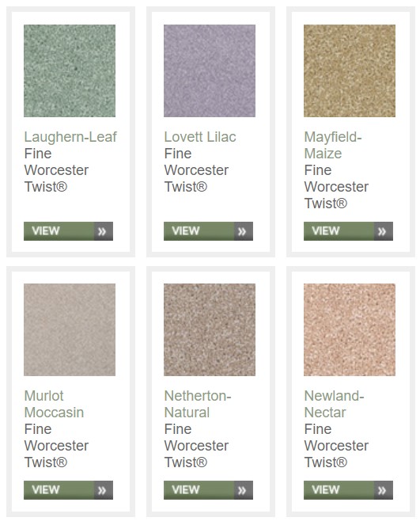Click the double-arrow icon on Murlot Moccasin's View button
This screenshot has height=525, width=420.
click(102, 490)
